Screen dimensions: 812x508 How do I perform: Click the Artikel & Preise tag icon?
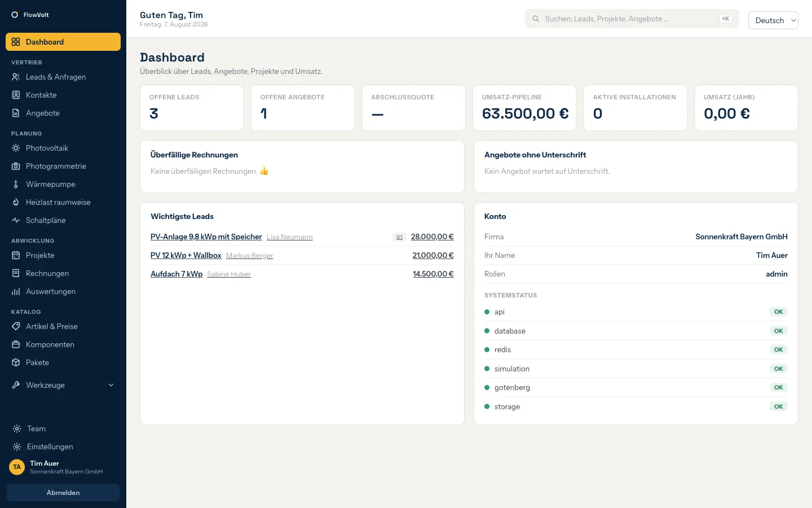[x=16, y=326]
